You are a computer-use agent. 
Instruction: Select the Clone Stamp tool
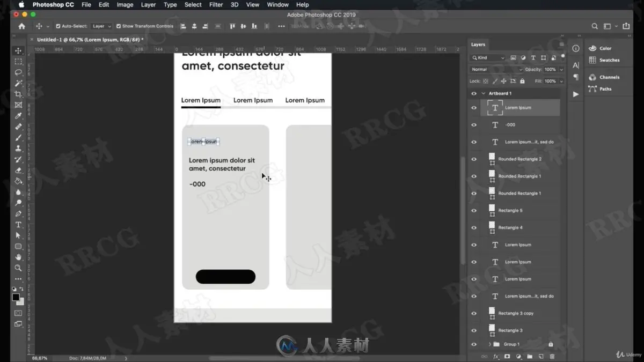(18, 149)
